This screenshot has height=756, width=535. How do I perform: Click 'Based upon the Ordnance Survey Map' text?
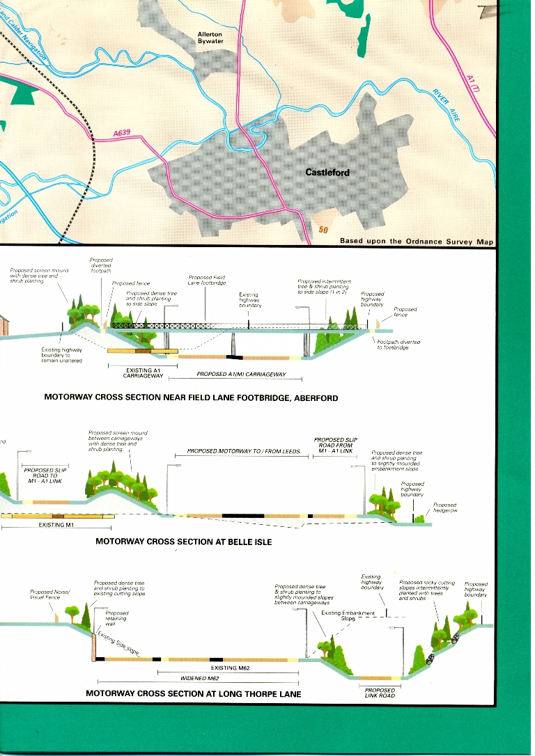point(416,241)
